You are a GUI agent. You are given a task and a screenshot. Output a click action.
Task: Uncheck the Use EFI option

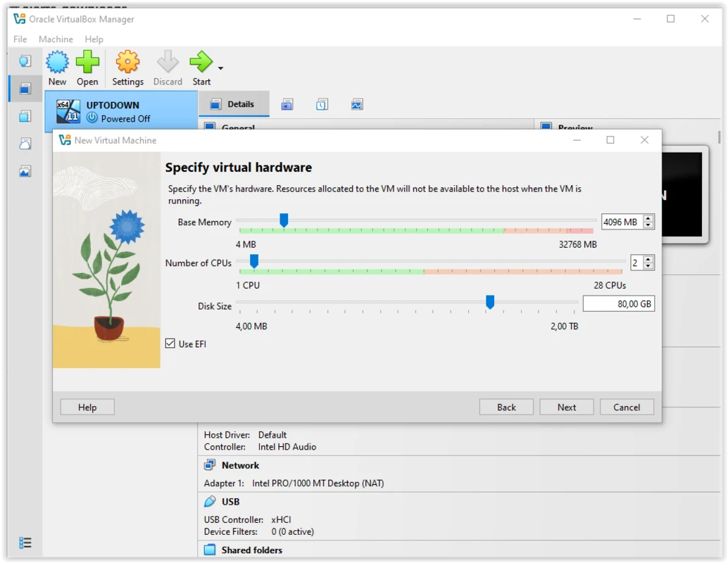(x=170, y=343)
